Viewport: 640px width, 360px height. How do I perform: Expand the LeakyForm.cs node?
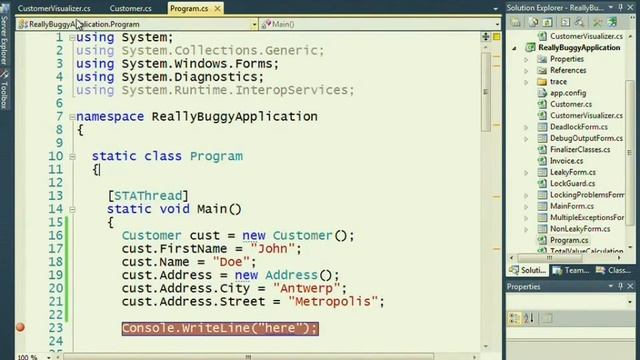526,173
